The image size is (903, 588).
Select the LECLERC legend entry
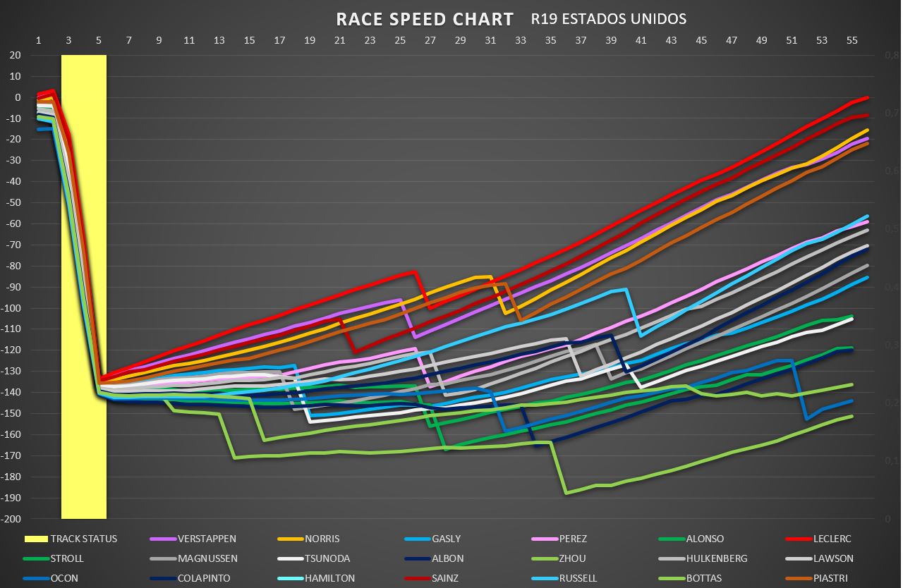coord(818,539)
